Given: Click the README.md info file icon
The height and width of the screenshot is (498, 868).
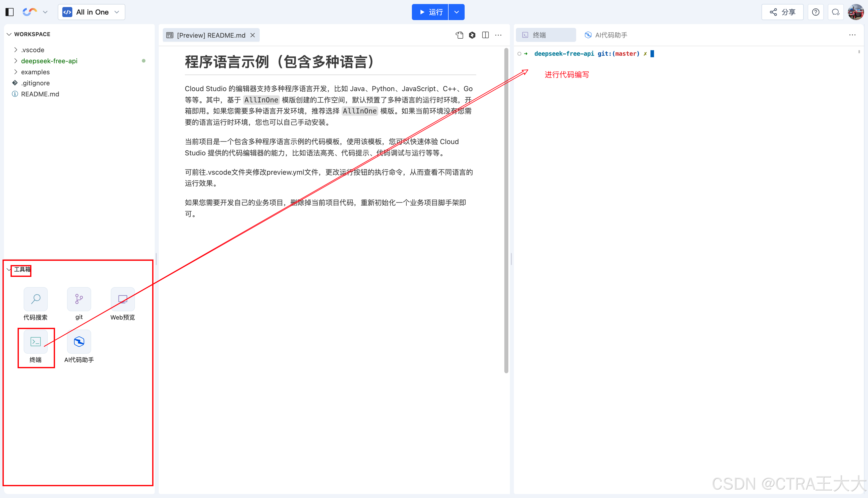Looking at the screenshot, I should pos(15,94).
